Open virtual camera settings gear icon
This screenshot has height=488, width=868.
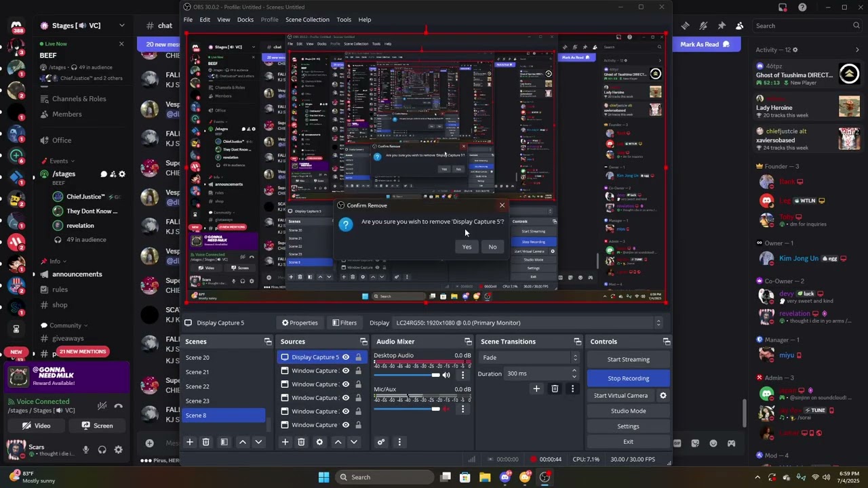pos(663,396)
